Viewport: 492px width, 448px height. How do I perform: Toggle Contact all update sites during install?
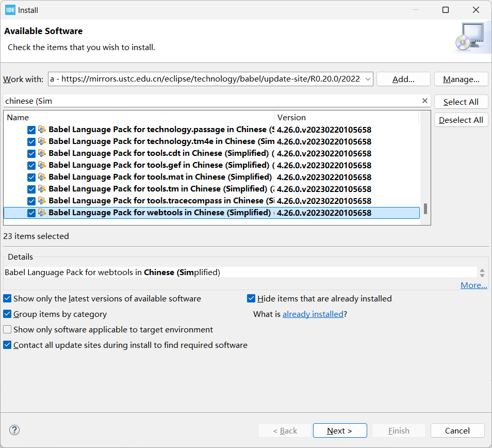[7, 345]
